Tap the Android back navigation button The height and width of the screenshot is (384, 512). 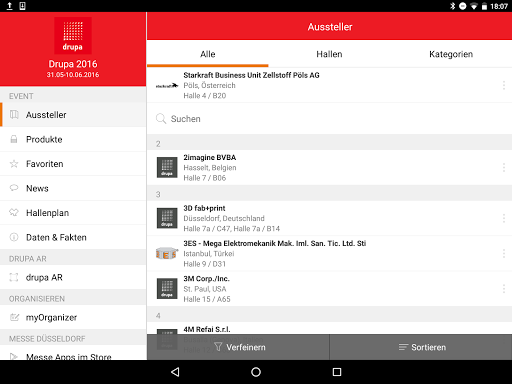click(175, 372)
